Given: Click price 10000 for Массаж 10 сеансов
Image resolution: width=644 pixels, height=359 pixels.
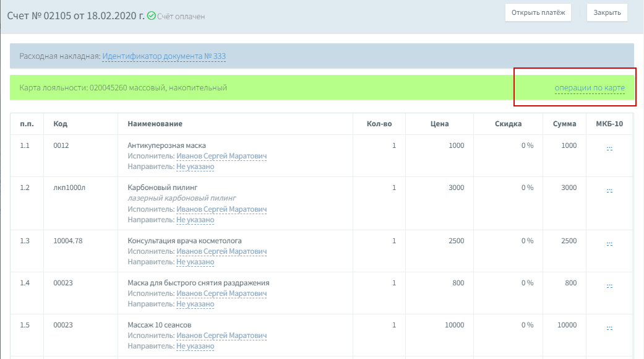Looking at the screenshot, I should [454, 325].
